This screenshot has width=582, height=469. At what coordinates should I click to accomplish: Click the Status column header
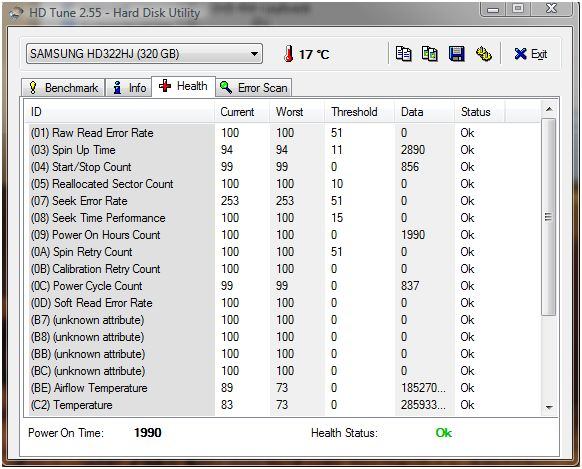pyautogui.click(x=479, y=112)
